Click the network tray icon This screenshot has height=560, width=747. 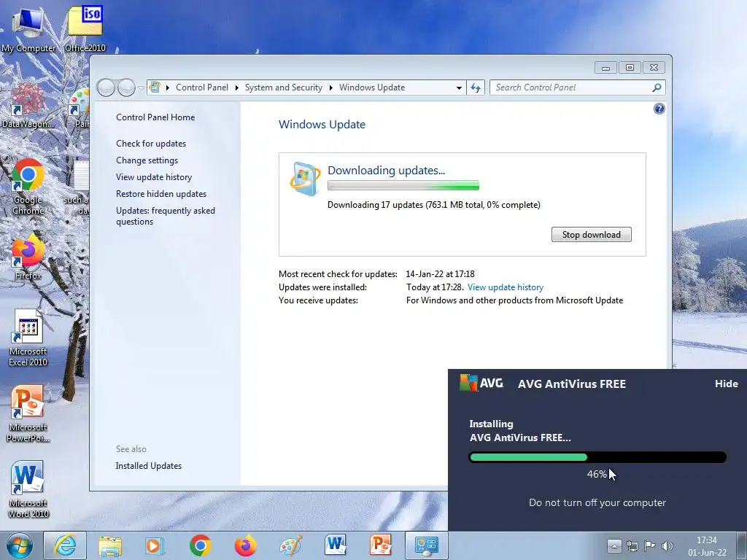tap(632, 545)
